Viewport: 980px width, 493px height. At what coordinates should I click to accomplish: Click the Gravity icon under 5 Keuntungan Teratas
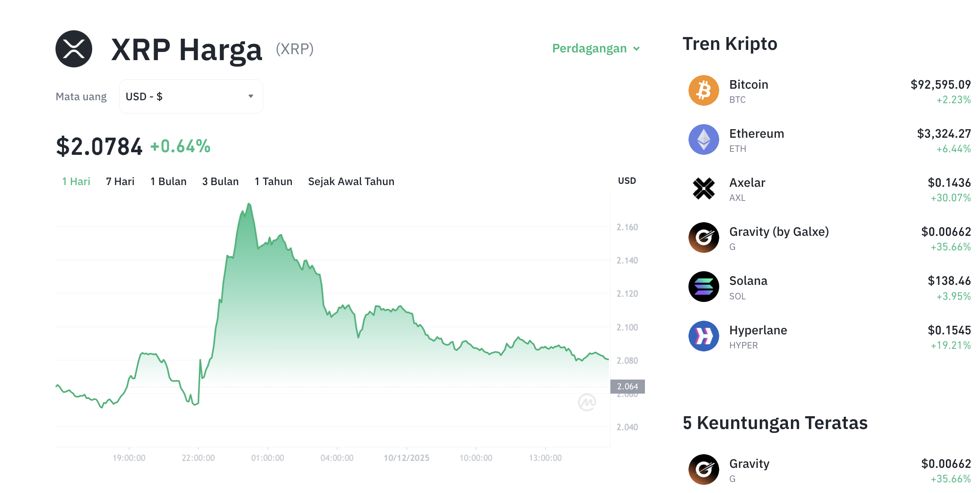(x=703, y=470)
